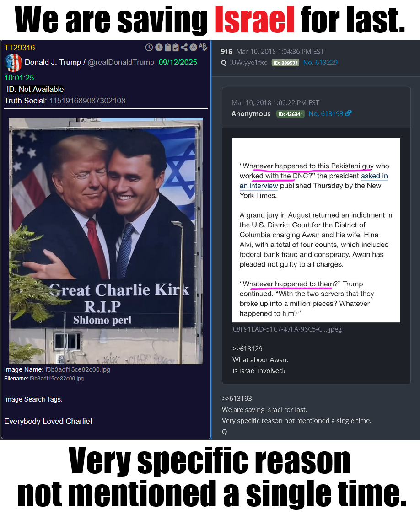
Task: Click the share icon in post header
Action: pos(184,48)
